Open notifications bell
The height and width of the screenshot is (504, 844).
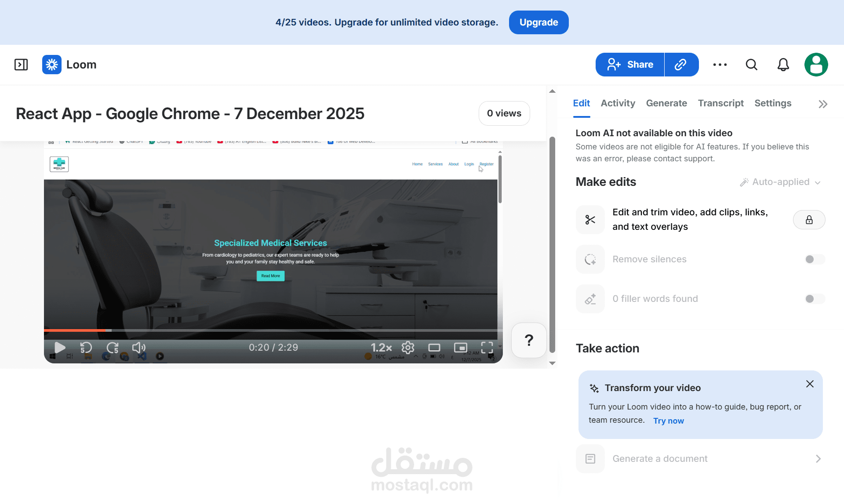(x=783, y=65)
